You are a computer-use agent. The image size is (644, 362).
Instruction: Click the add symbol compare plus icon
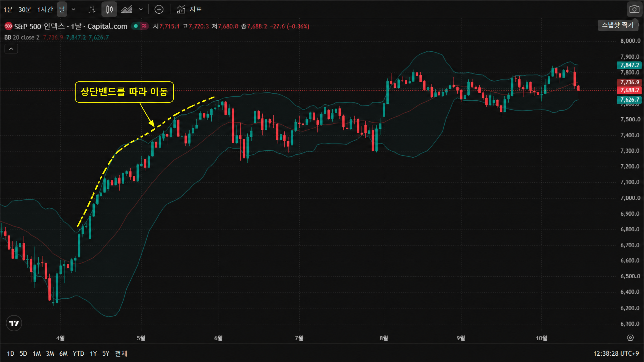(159, 9)
